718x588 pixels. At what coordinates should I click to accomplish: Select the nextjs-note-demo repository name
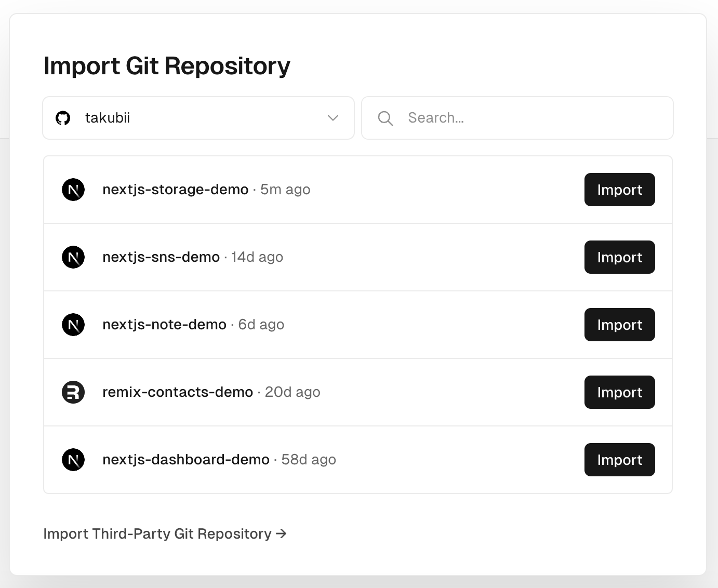(x=164, y=325)
